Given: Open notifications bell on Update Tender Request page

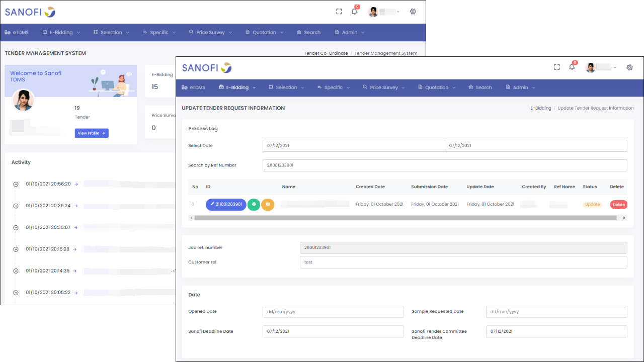Looking at the screenshot, I should (x=572, y=67).
